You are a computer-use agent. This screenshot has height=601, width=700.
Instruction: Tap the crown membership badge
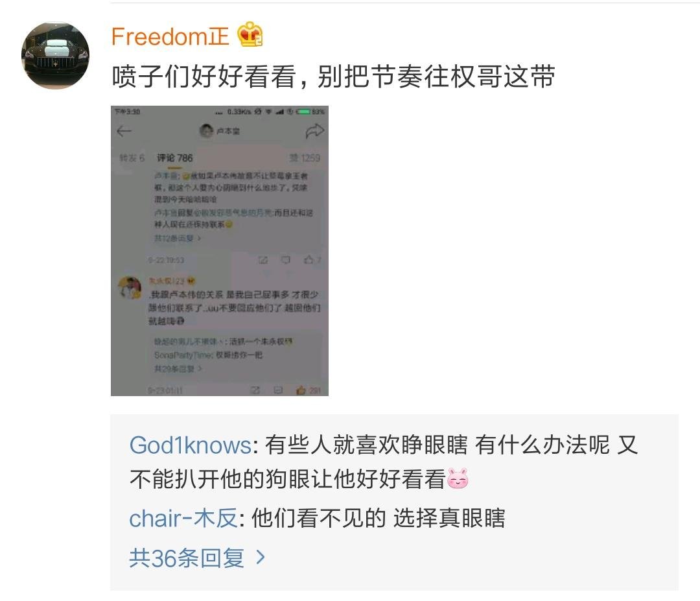pyautogui.click(x=250, y=35)
